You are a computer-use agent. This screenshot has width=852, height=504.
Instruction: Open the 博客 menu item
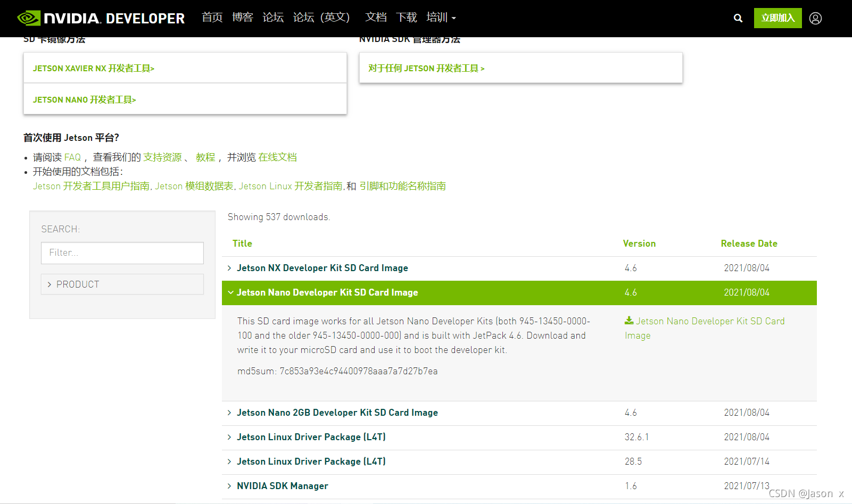[x=242, y=18]
